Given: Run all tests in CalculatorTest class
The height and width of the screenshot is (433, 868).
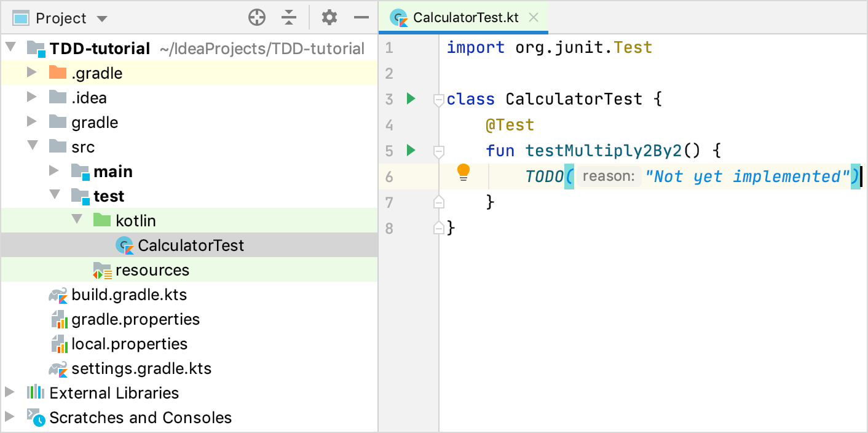Looking at the screenshot, I should coord(411,98).
